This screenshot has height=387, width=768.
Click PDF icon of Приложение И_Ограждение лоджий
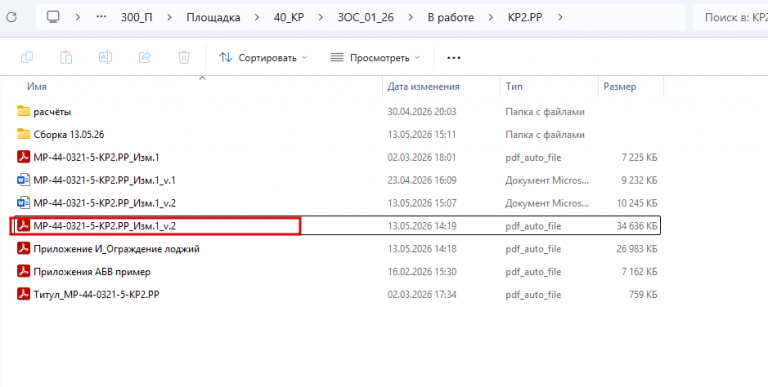point(23,248)
